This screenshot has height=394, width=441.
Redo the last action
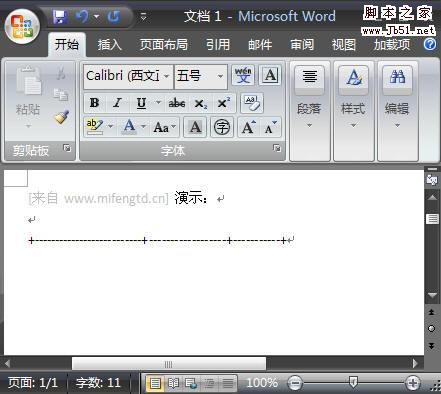(x=114, y=16)
